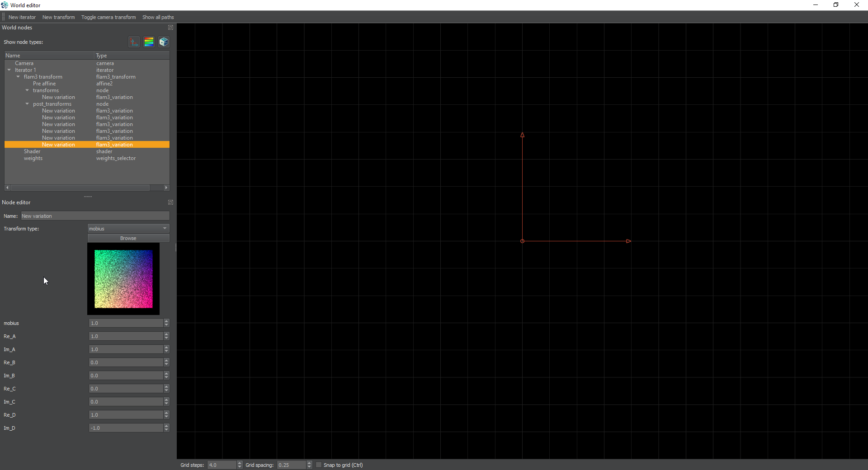Image resolution: width=868 pixels, height=470 pixels.
Task: Select the origin circle handle in viewport
Action: tap(522, 241)
